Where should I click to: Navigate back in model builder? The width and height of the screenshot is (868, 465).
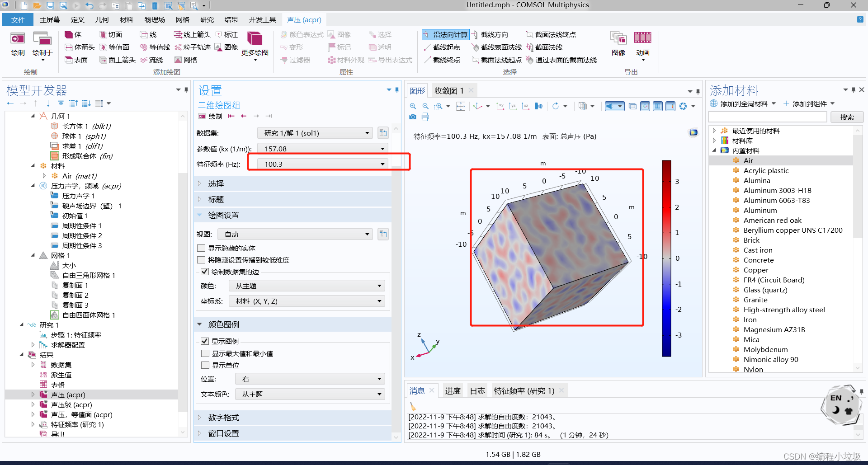pos(10,103)
